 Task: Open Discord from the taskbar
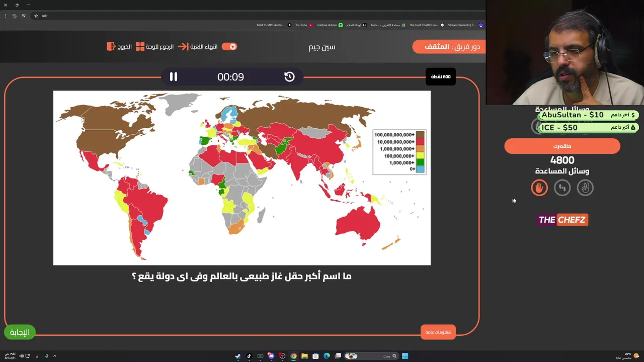pyautogui.click(x=271, y=356)
